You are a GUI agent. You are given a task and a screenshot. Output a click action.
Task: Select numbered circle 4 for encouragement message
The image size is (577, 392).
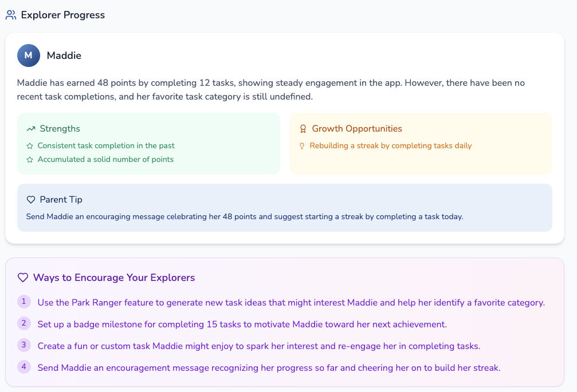[x=24, y=367]
